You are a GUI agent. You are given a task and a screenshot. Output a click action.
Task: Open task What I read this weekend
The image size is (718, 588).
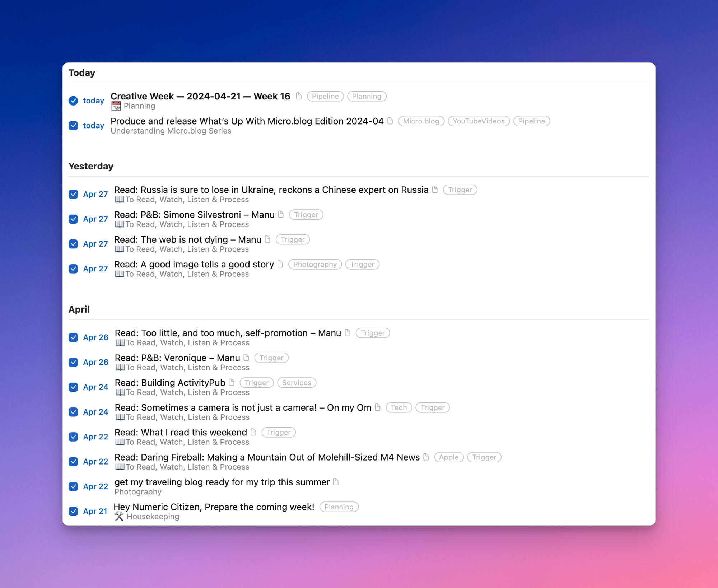[181, 432]
